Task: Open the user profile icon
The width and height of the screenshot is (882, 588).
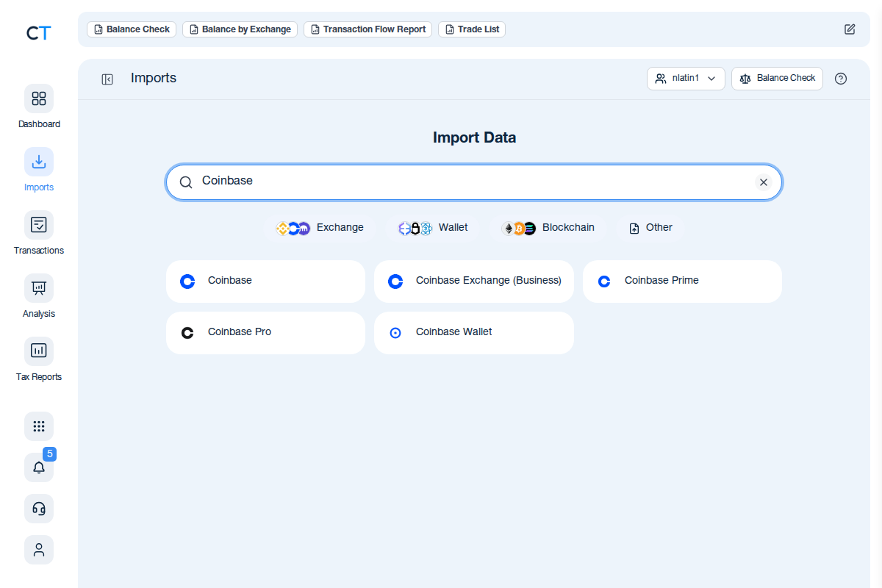Action: point(39,550)
